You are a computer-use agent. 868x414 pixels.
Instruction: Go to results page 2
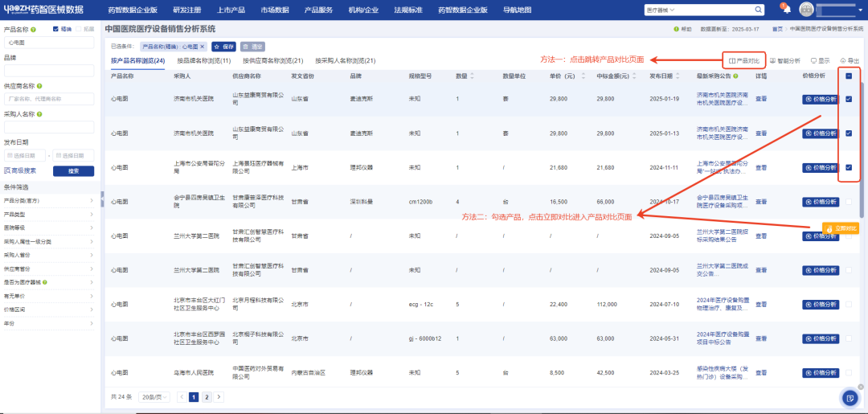[207, 397]
